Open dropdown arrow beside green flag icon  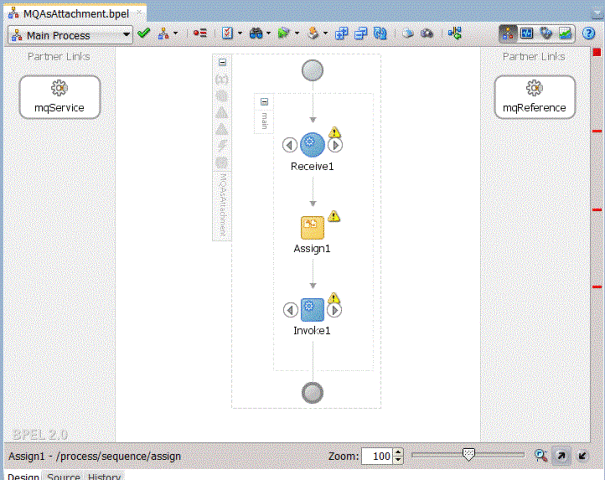[x=297, y=34]
